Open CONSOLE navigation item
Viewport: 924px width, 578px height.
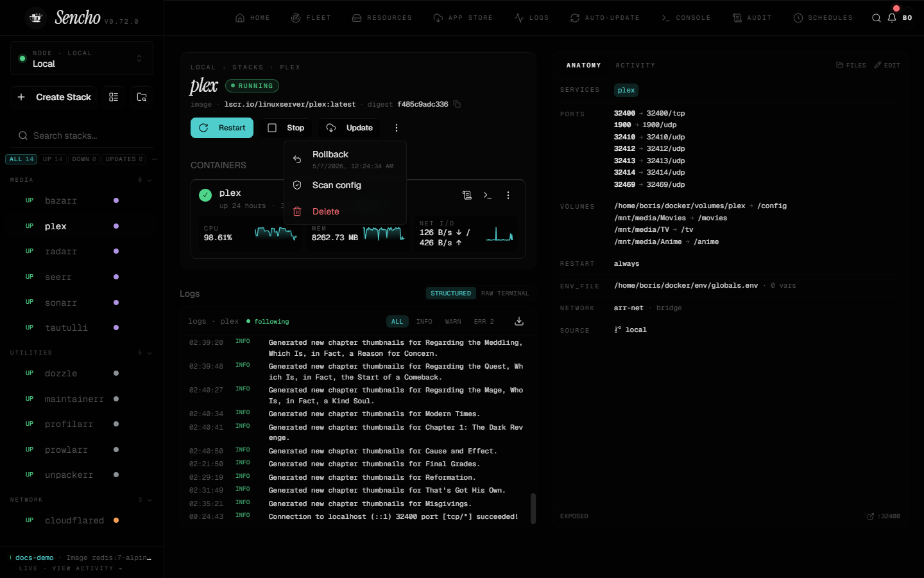point(685,18)
